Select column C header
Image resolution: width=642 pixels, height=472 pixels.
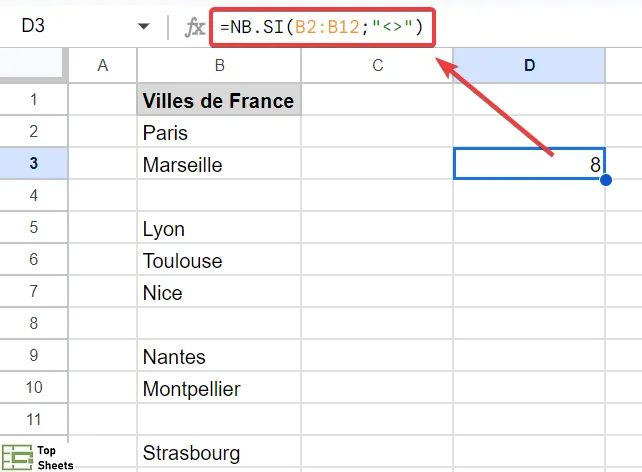(x=377, y=66)
